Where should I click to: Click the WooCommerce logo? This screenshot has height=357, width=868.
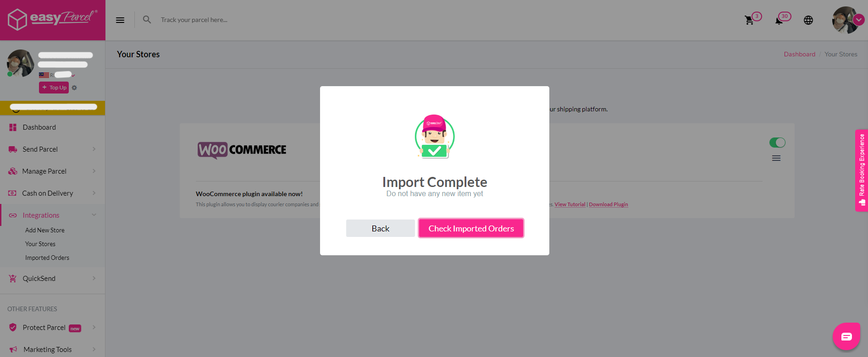pyautogui.click(x=242, y=150)
